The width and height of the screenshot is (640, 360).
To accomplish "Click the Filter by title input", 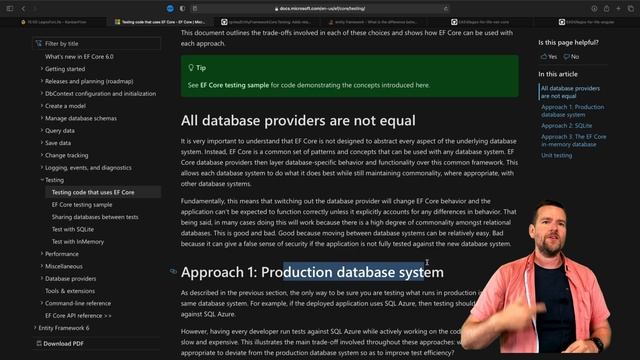I will click(97, 44).
